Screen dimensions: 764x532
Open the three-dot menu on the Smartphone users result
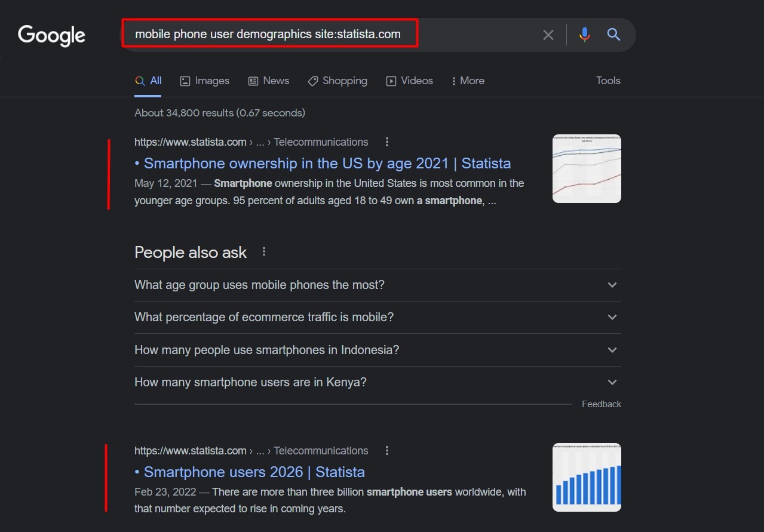pos(387,450)
